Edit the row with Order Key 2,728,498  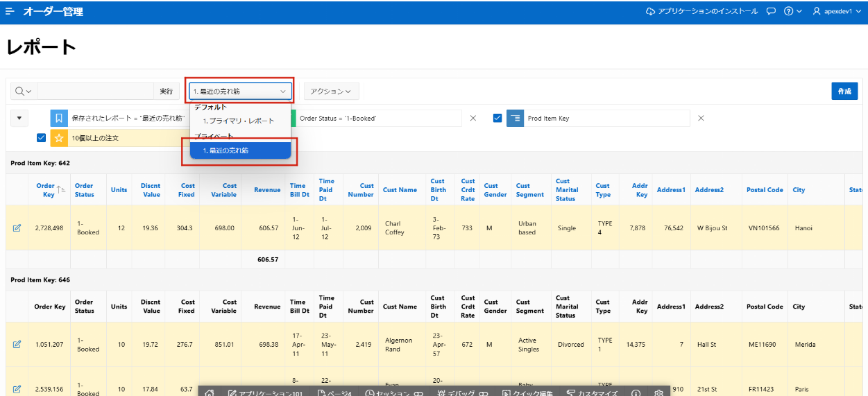(x=17, y=227)
